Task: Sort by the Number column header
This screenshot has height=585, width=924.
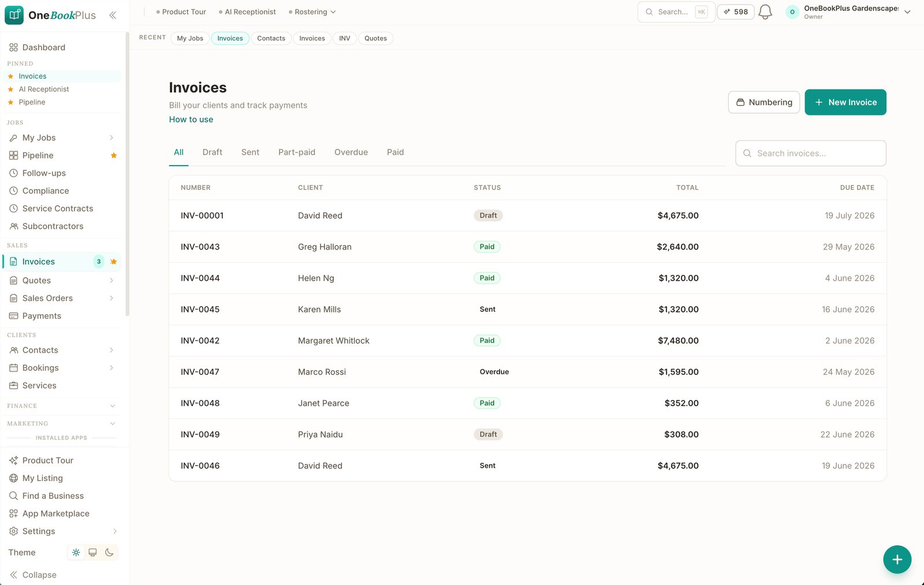Action: point(196,188)
